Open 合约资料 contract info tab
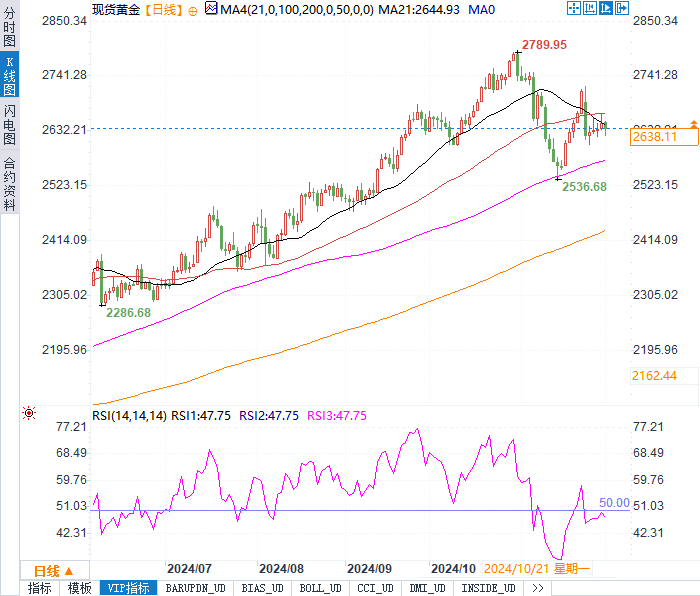The width and height of the screenshot is (700, 596). coord(9,183)
